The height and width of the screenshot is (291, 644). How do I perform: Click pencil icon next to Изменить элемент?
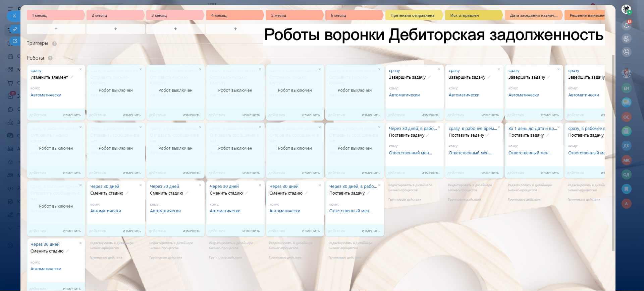point(72,77)
